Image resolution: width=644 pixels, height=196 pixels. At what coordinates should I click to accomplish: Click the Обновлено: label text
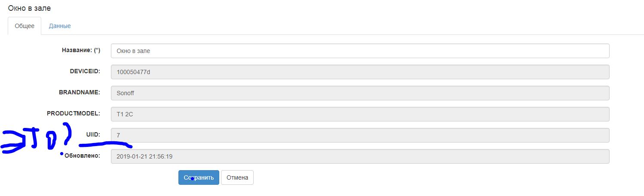82,156
